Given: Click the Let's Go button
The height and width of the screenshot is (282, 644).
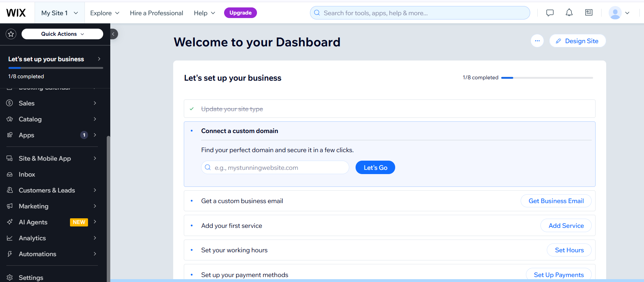Looking at the screenshot, I should pos(375,167).
